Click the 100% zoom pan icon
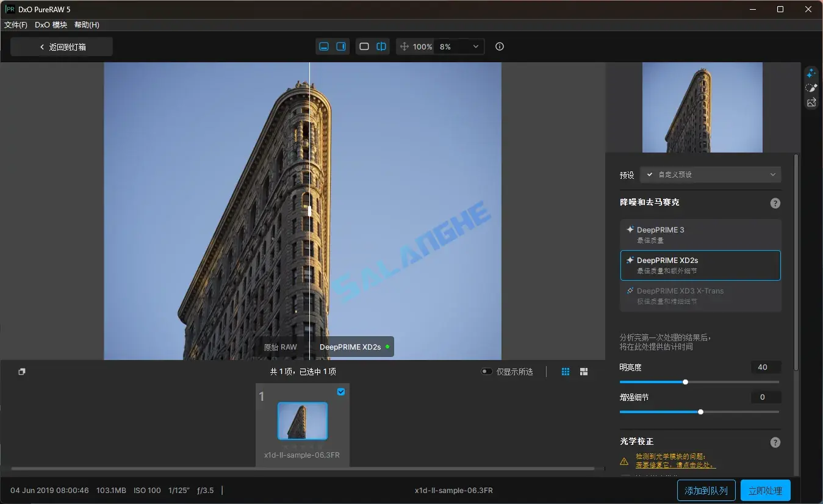The image size is (823, 504). pyautogui.click(x=404, y=46)
